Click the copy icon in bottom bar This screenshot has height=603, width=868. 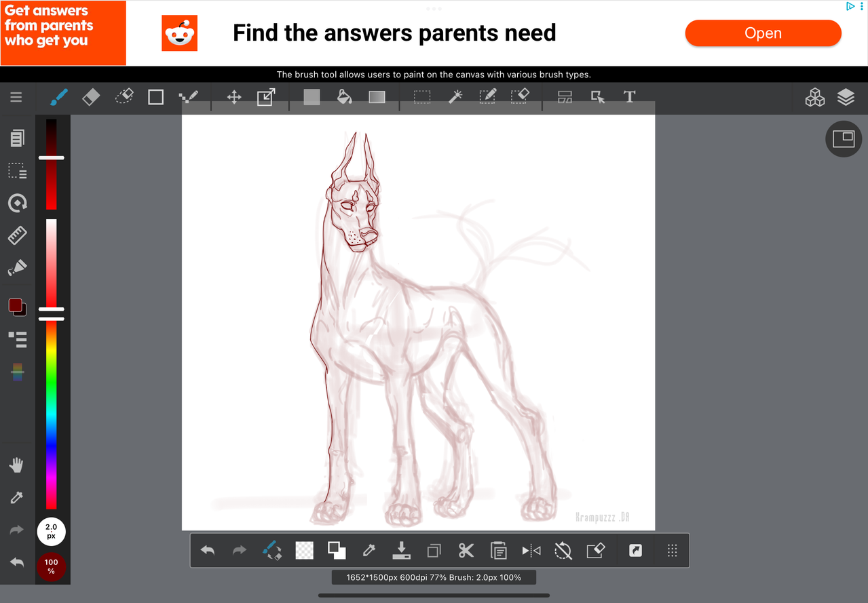[434, 551]
